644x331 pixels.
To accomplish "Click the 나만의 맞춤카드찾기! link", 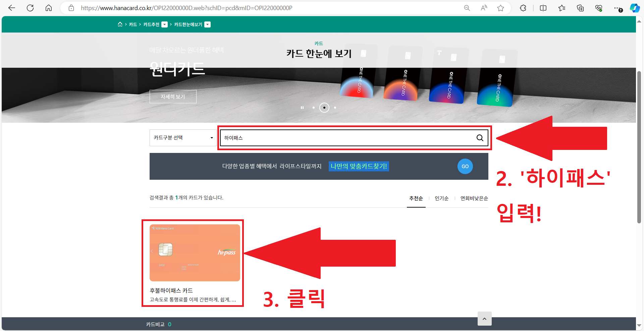I will click(x=359, y=166).
